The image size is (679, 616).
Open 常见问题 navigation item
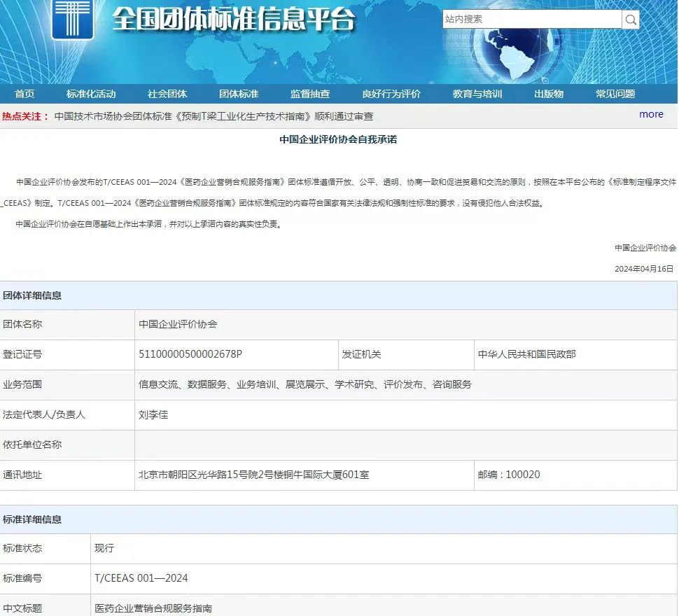[615, 94]
